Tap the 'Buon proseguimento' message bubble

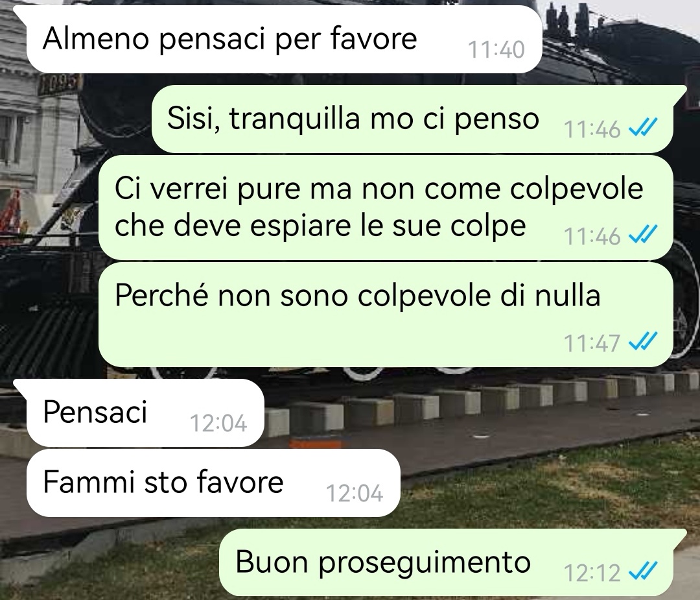(447, 562)
